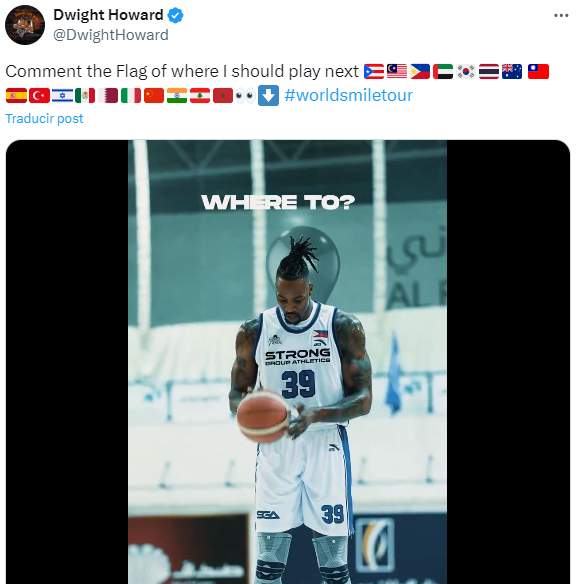Click the blue down-arrow emoji

(x=269, y=96)
